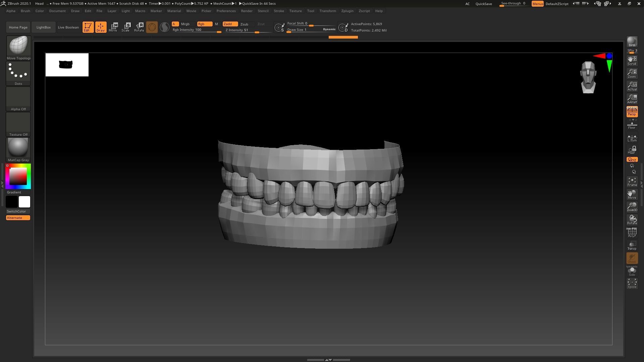Select the Scale gizmo tool
644x362 pixels.
point(126,27)
